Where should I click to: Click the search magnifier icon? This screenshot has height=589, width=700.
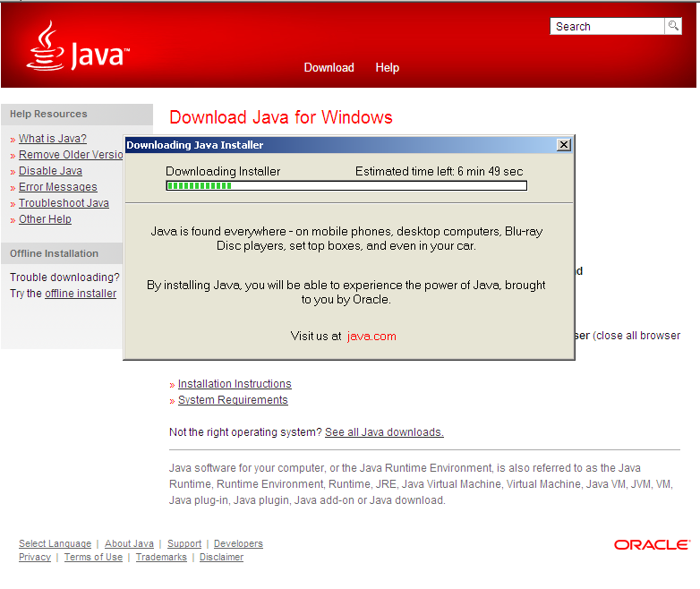(x=673, y=26)
